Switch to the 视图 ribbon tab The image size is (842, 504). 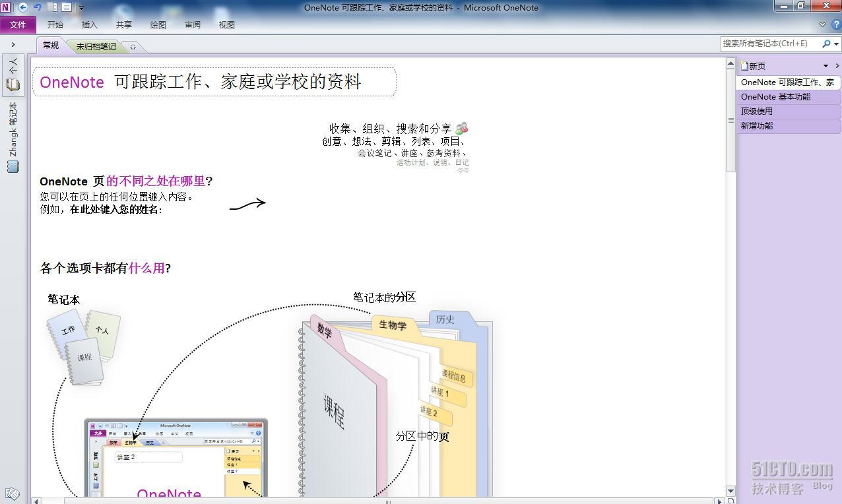point(226,24)
